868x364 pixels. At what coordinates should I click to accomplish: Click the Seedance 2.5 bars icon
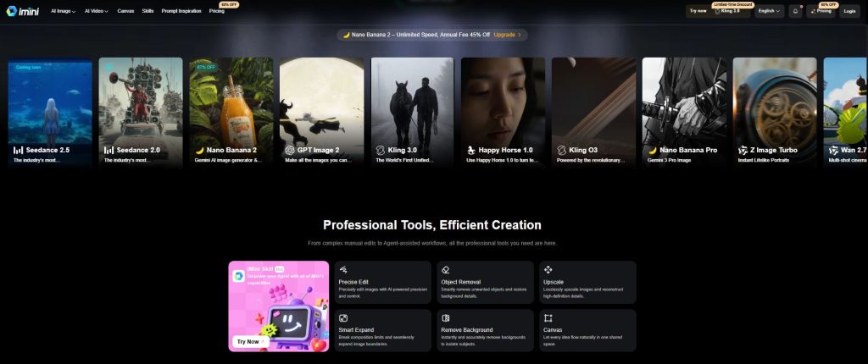point(19,150)
